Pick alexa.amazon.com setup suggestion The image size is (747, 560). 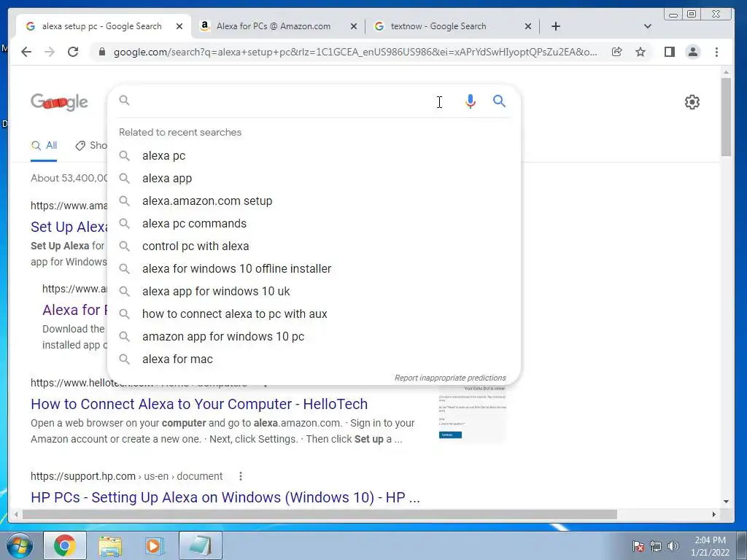coord(314,201)
